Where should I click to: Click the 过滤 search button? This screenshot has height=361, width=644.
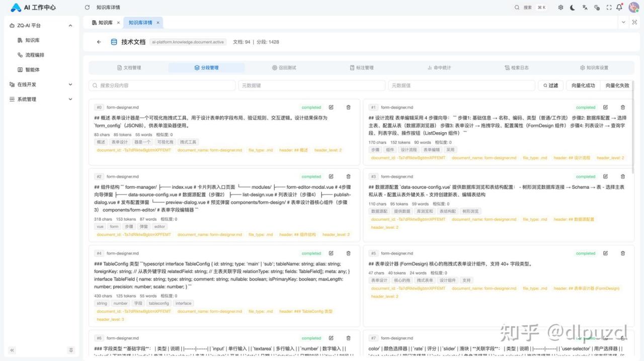coord(550,85)
